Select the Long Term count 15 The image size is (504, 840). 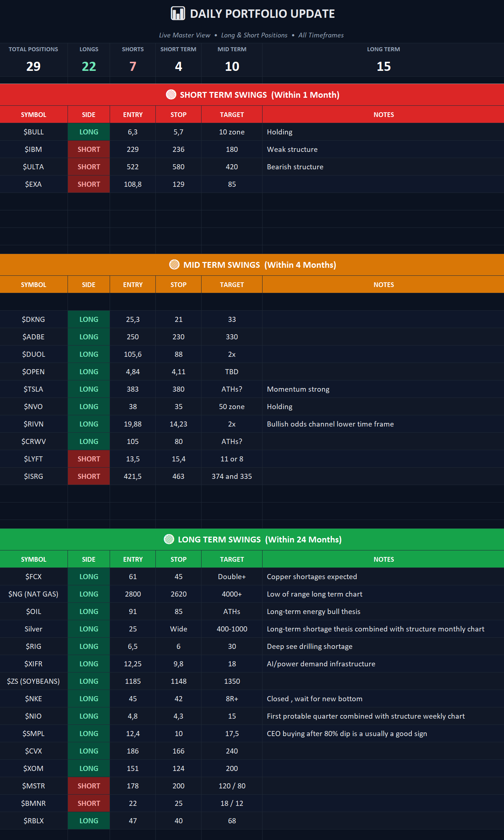coord(383,66)
